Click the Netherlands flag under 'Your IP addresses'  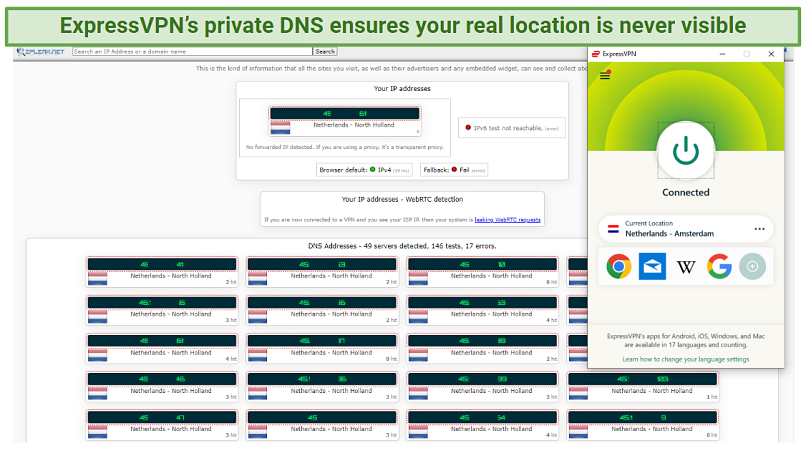280,128
